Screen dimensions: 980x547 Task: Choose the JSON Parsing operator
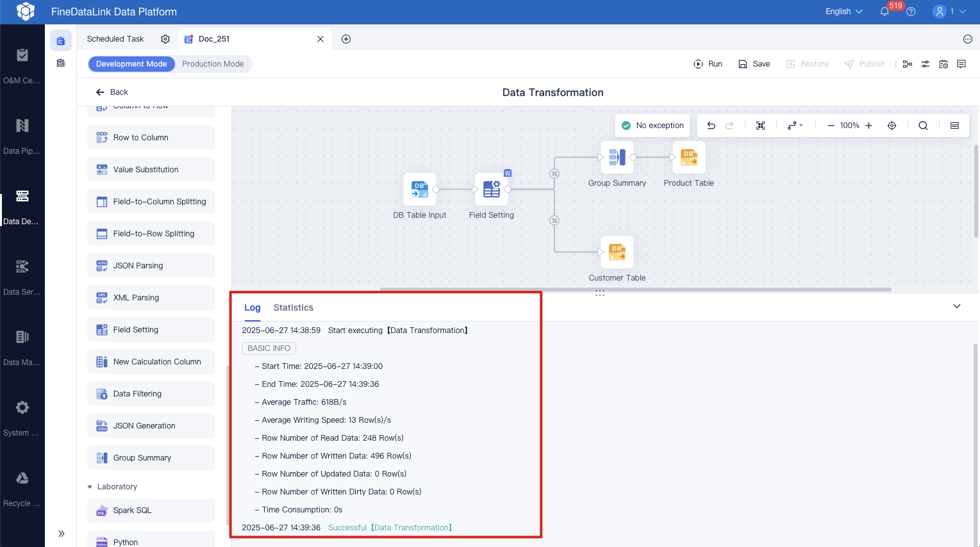pyautogui.click(x=151, y=266)
